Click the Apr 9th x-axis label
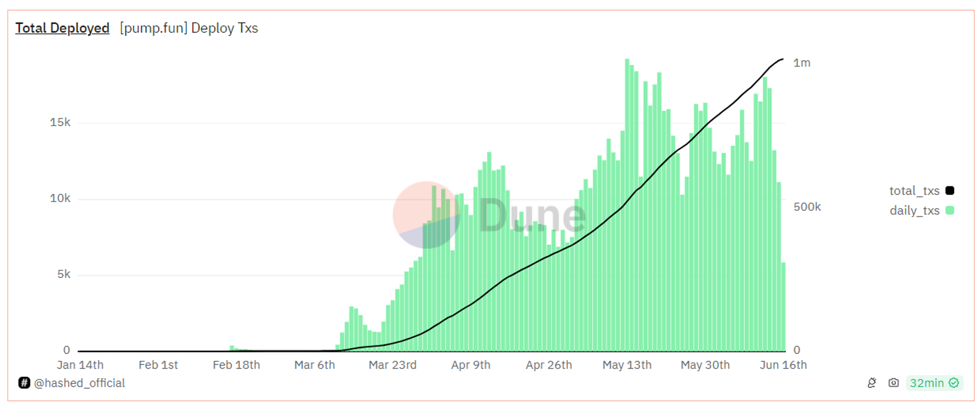980x408 pixels. pos(470,365)
